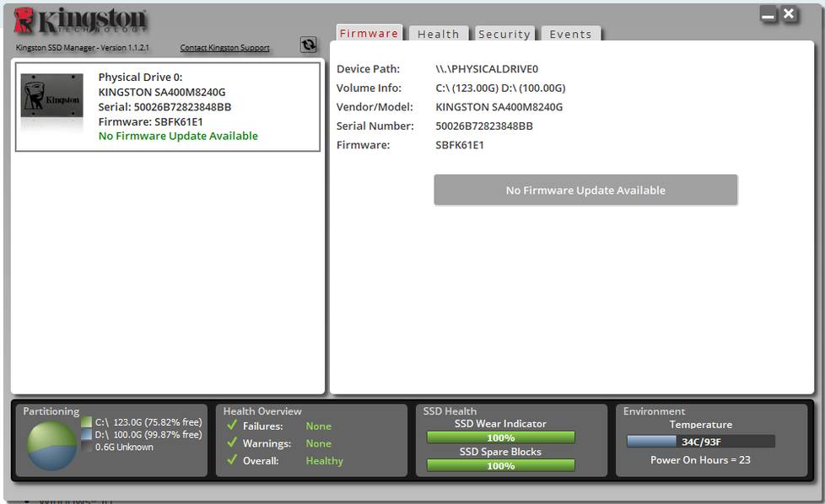The width and height of the screenshot is (825, 504).
Task: Click the partitioning pie chart
Action: click(52, 445)
